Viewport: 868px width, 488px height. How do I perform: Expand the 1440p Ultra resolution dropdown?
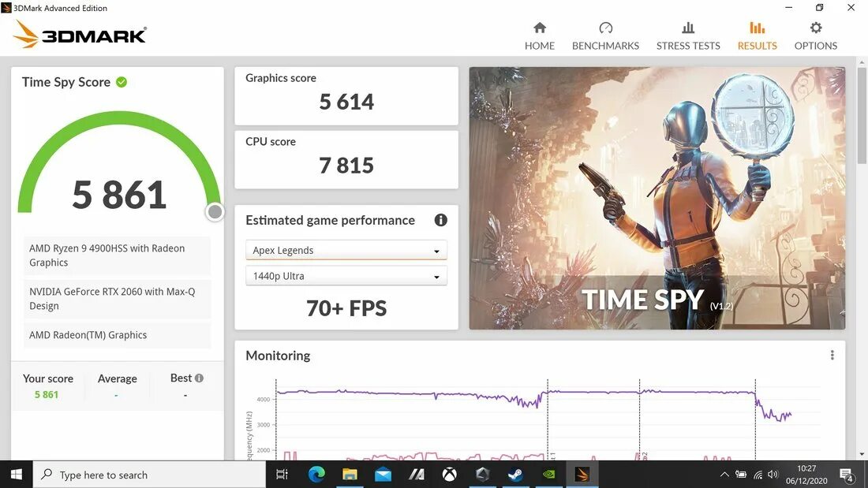tap(346, 276)
